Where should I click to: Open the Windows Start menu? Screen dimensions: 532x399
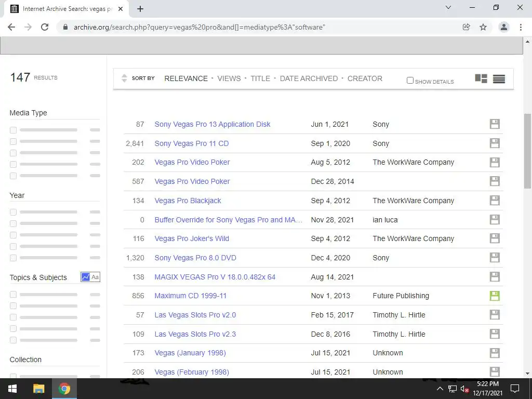tap(12, 389)
